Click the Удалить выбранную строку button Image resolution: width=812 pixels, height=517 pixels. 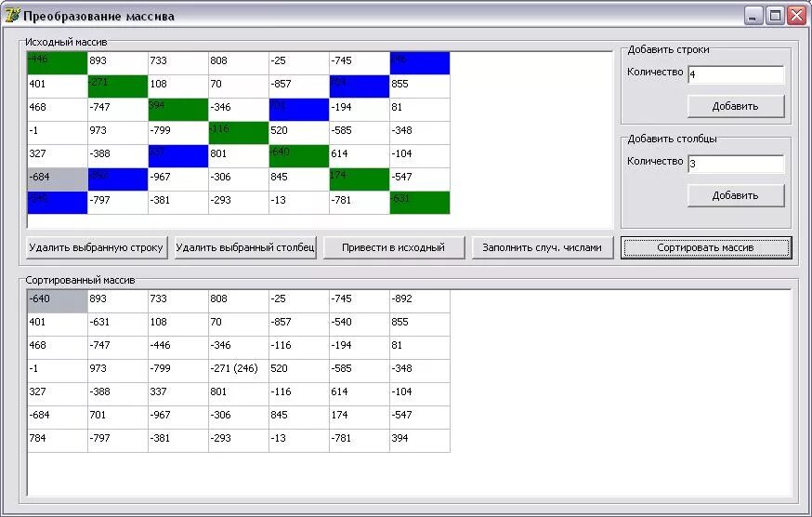coord(97,248)
